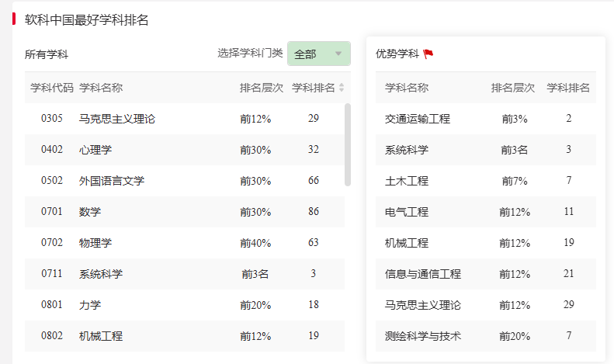Click the 学科代码 column header

click(52, 88)
